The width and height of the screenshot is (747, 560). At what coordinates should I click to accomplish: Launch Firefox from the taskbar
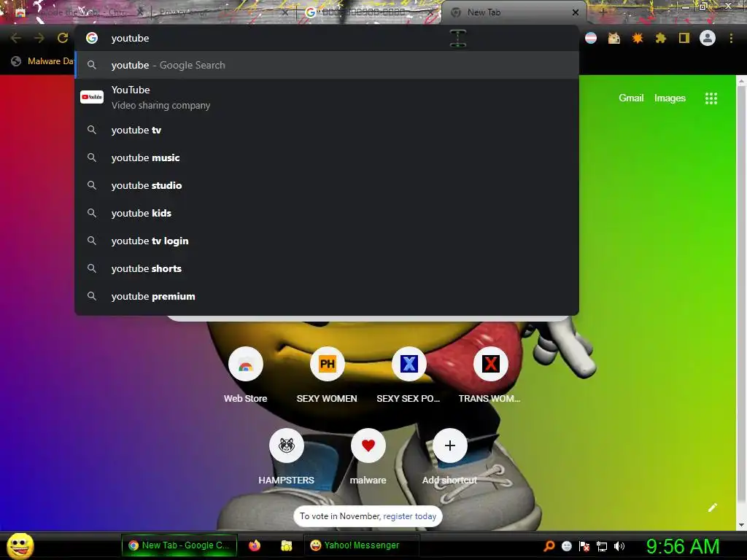(255, 545)
